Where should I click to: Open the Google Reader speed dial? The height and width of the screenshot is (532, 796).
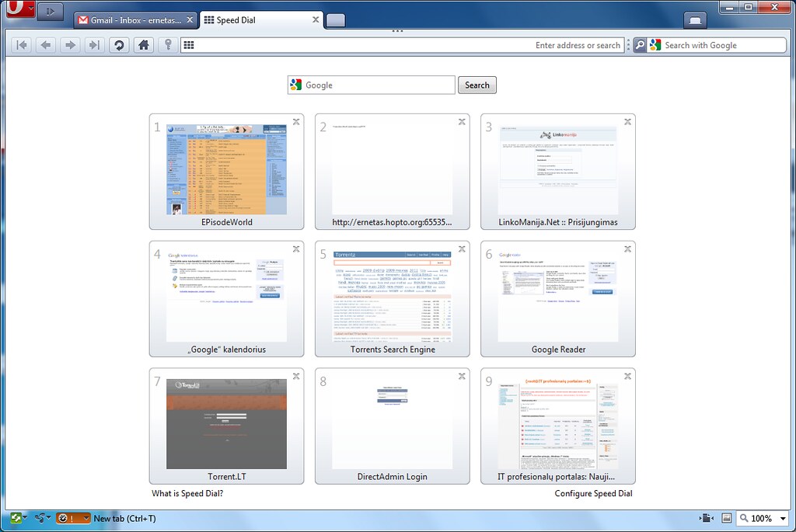click(558, 299)
